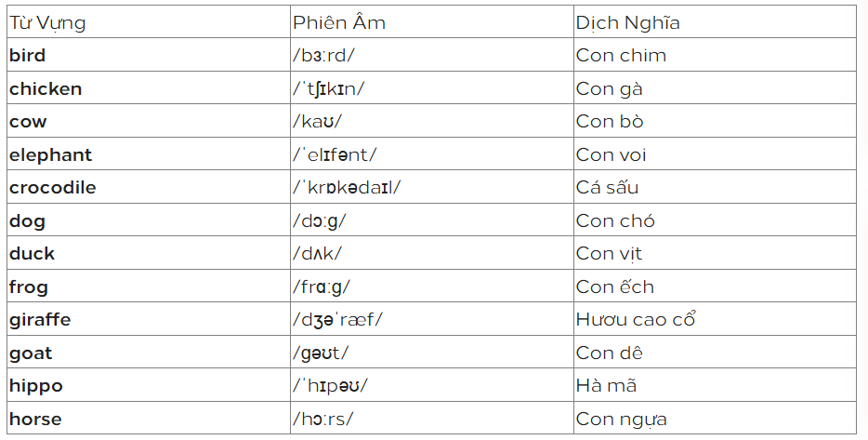868x440 pixels.
Task: Select the "chicken" vocabulary cell
Action: pos(46,88)
